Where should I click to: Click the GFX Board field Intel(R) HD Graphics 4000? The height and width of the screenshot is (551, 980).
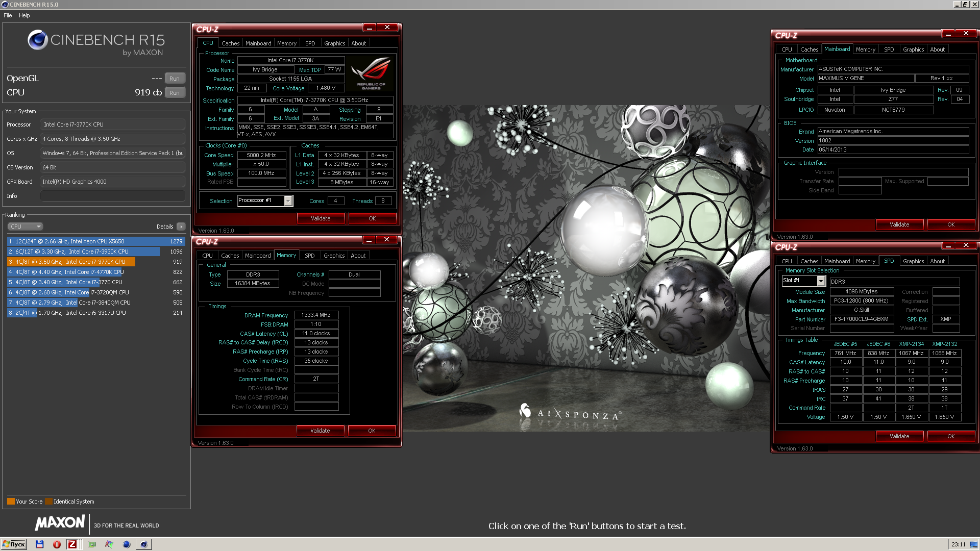pyautogui.click(x=112, y=182)
